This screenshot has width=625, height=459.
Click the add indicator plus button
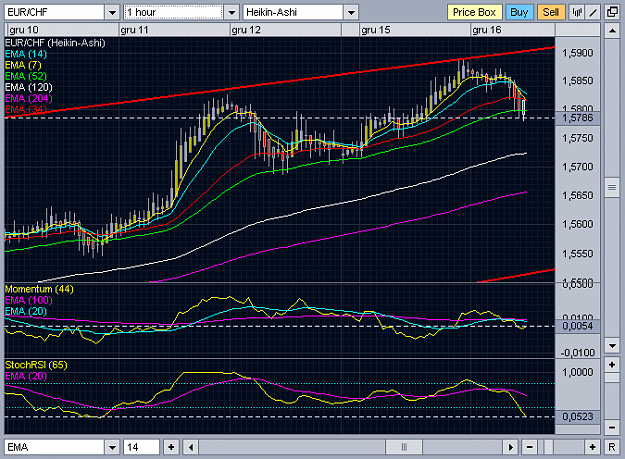point(171,447)
